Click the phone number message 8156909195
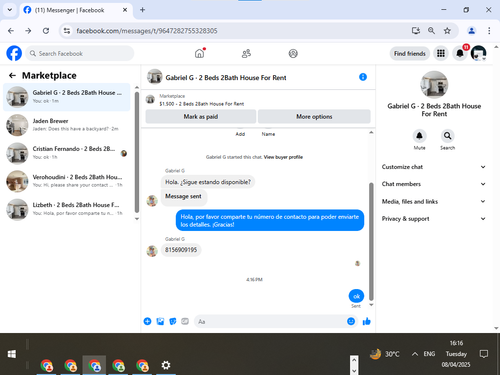Screen dimensions: 500x375 click(181, 250)
